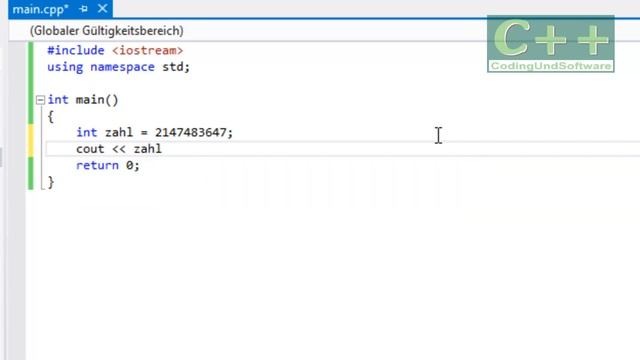Screen dimensions: 640x360
Task: Click the 'zahl' variable in the declaration
Action: click(x=119, y=132)
